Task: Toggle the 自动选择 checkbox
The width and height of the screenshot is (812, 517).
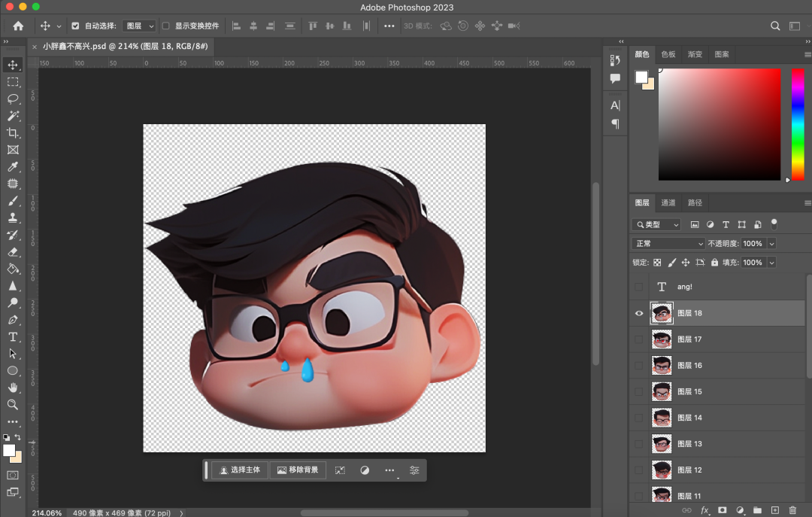Action: pos(76,26)
